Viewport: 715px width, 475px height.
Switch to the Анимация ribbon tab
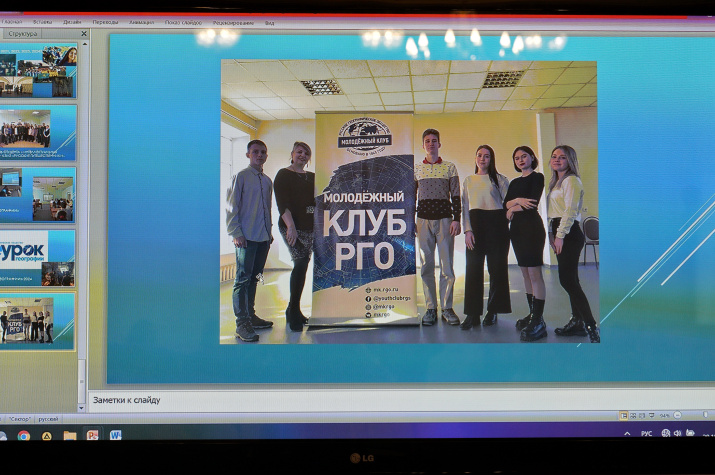(141, 22)
